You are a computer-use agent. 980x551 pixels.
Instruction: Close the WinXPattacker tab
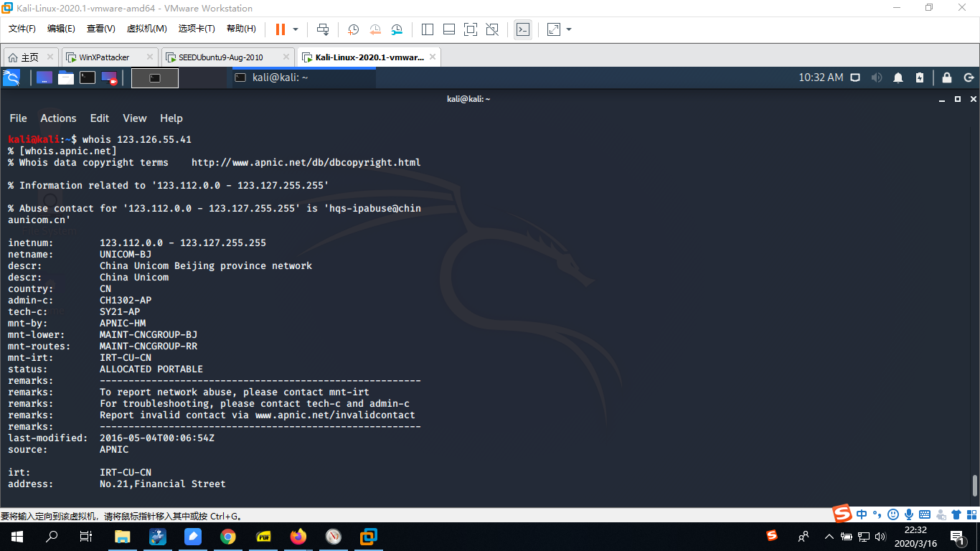(150, 57)
